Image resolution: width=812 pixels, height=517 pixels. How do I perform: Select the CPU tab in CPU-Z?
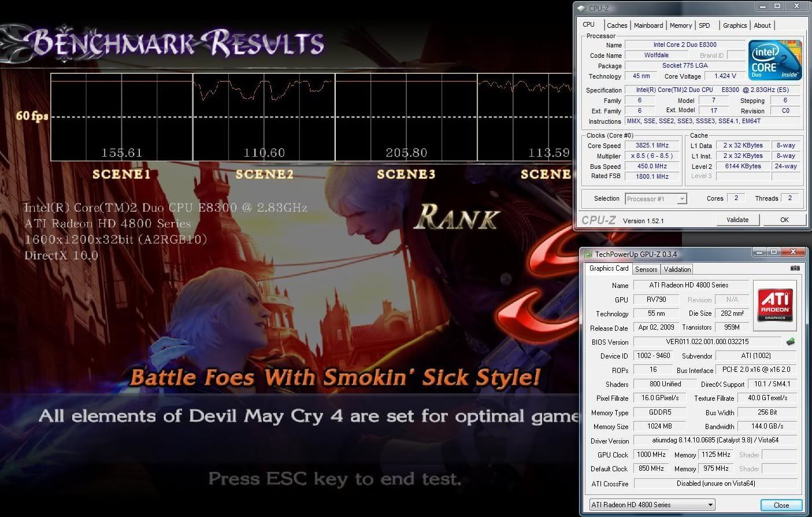(x=588, y=24)
